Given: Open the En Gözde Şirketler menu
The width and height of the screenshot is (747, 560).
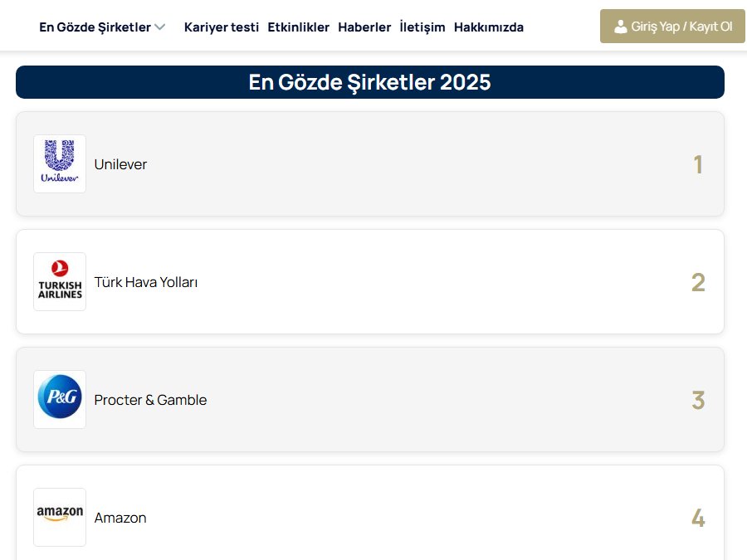Looking at the screenshot, I should click(95, 27).
